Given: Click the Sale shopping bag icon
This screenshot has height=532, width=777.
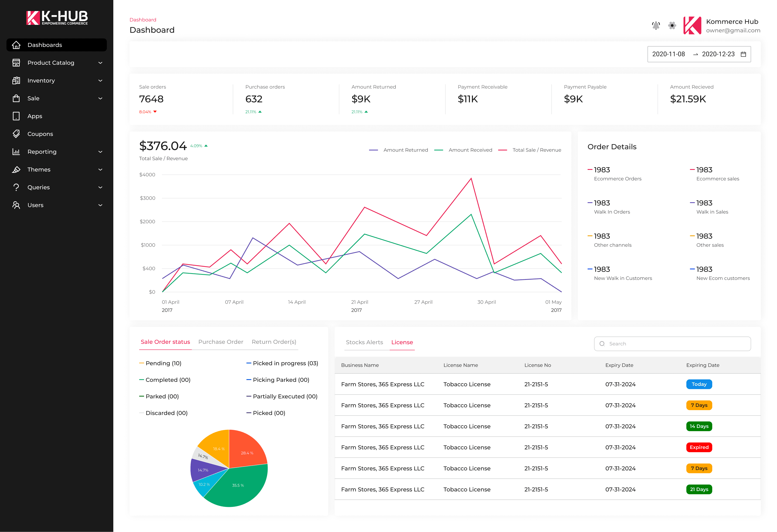Looking at the screenshot, I should point(16,98).
